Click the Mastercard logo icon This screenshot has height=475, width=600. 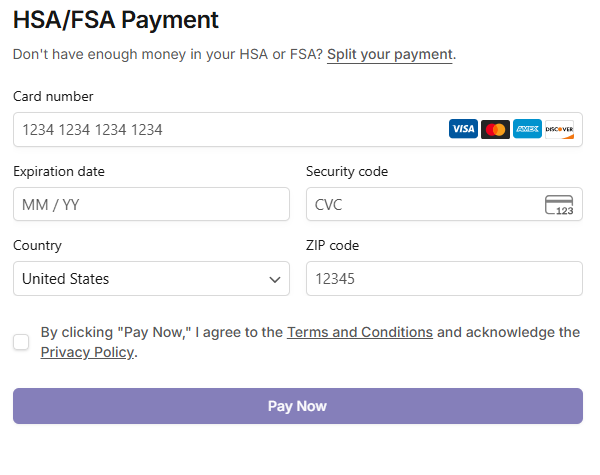point(495,129)
